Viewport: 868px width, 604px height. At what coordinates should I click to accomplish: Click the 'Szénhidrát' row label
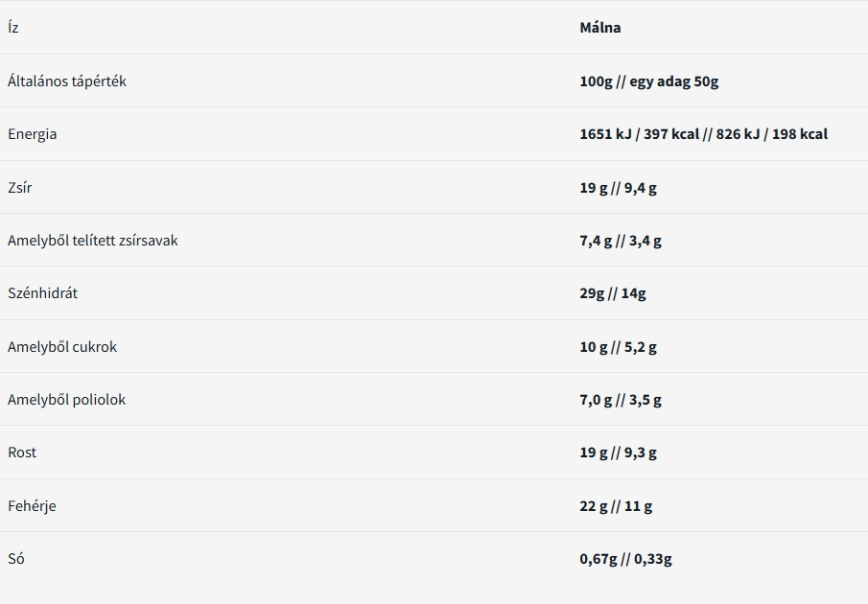(x=43, y=293)
